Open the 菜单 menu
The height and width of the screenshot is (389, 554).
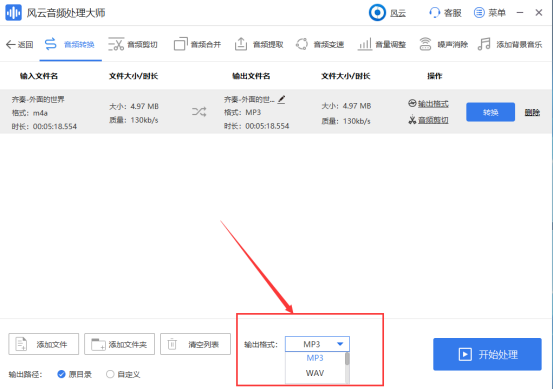490,13
